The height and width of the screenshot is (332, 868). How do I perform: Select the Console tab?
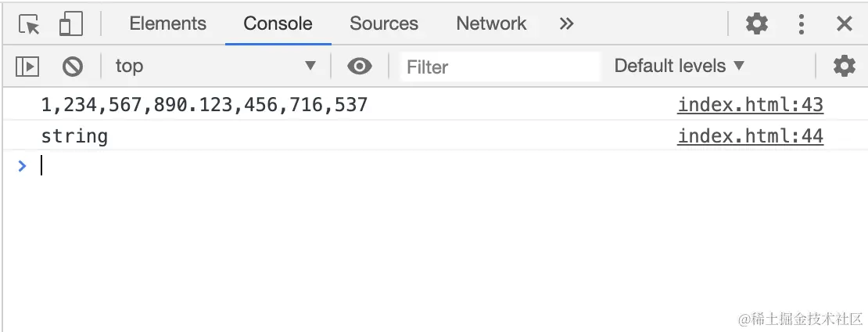[x=278, y=24]
